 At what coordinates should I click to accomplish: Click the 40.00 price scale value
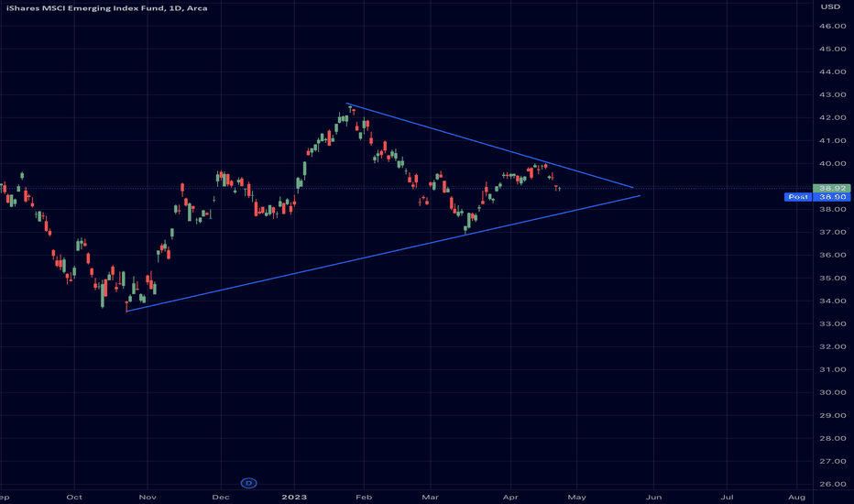(833, 163)
